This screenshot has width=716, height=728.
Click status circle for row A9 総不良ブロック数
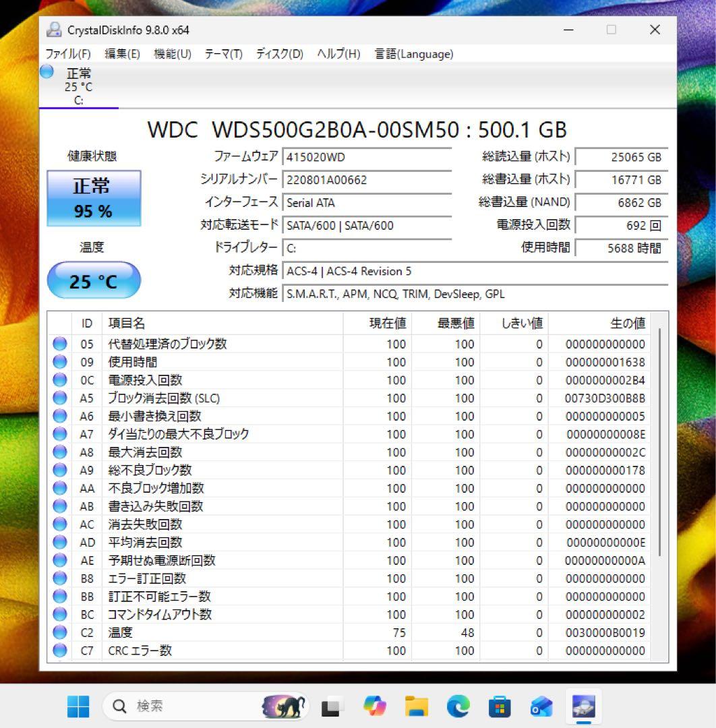coord(60,470)
